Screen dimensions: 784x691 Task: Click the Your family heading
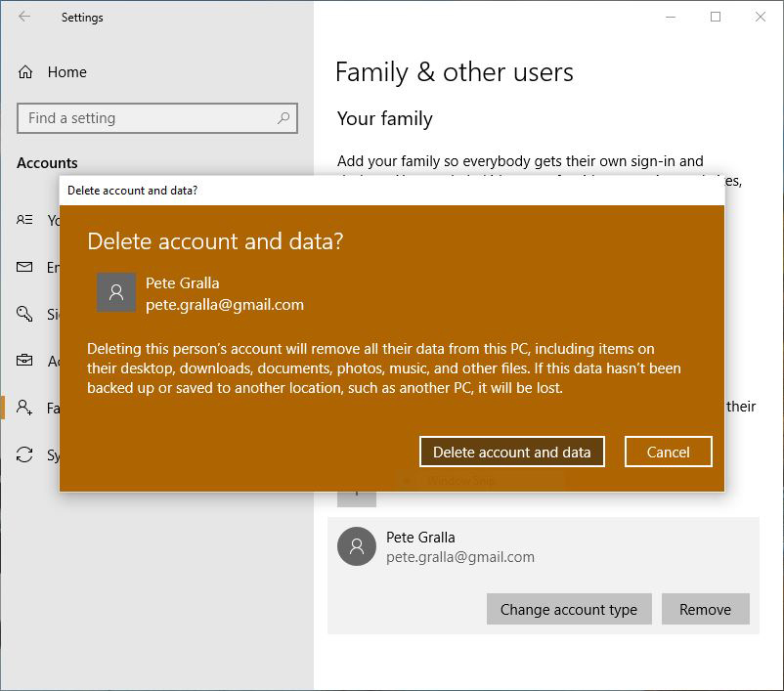click(384, 119)
